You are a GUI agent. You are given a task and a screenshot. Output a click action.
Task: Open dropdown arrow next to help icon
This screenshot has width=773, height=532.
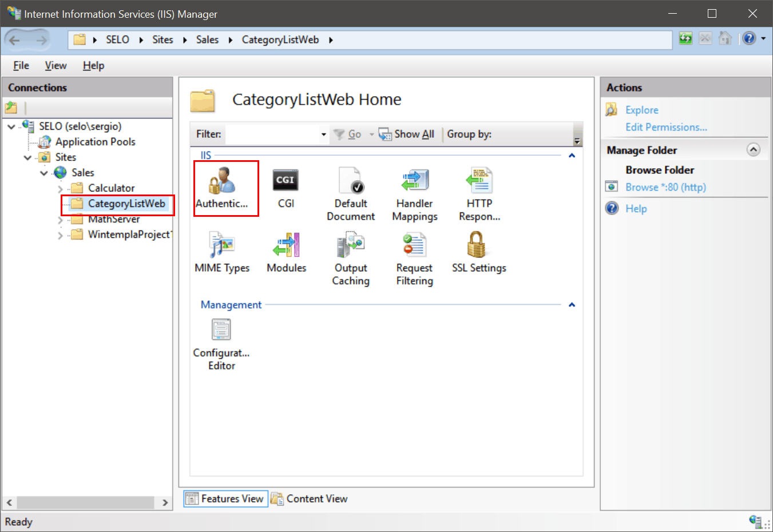763,39
